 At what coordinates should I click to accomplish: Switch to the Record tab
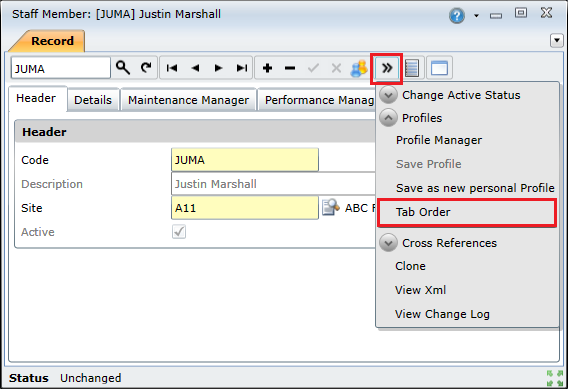coord(50,41)
